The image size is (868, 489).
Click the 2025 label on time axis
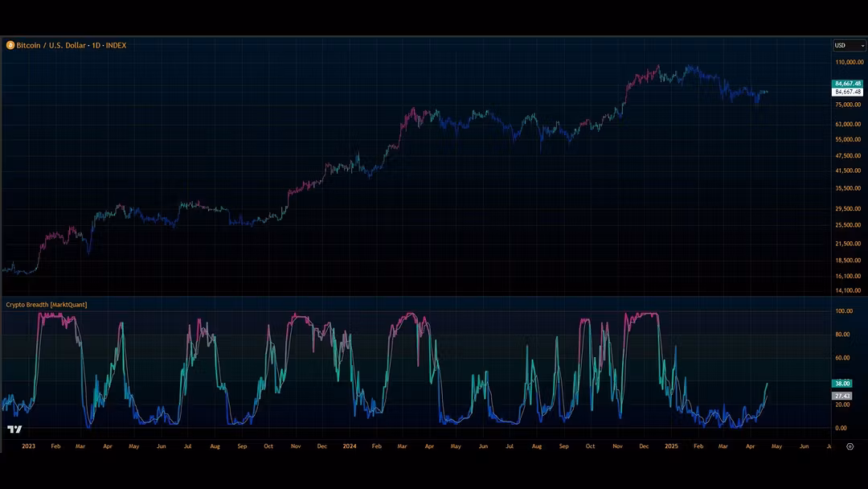[x=672, y=446]
